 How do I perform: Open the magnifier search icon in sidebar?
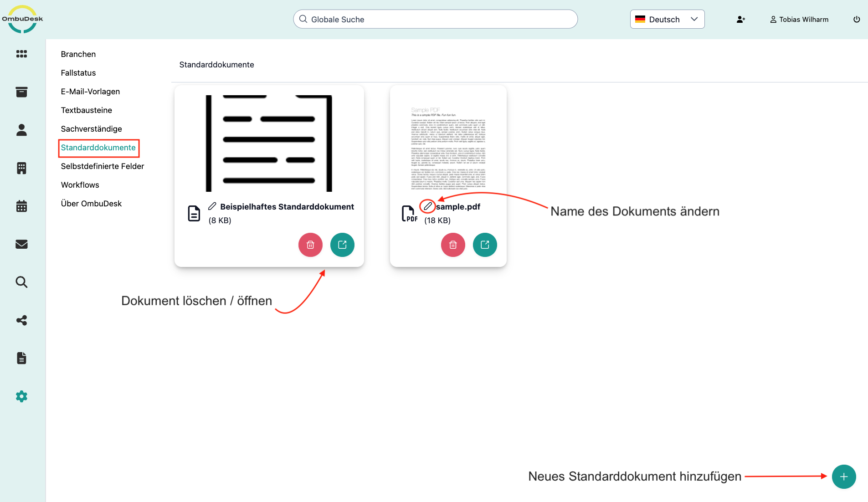21,282
